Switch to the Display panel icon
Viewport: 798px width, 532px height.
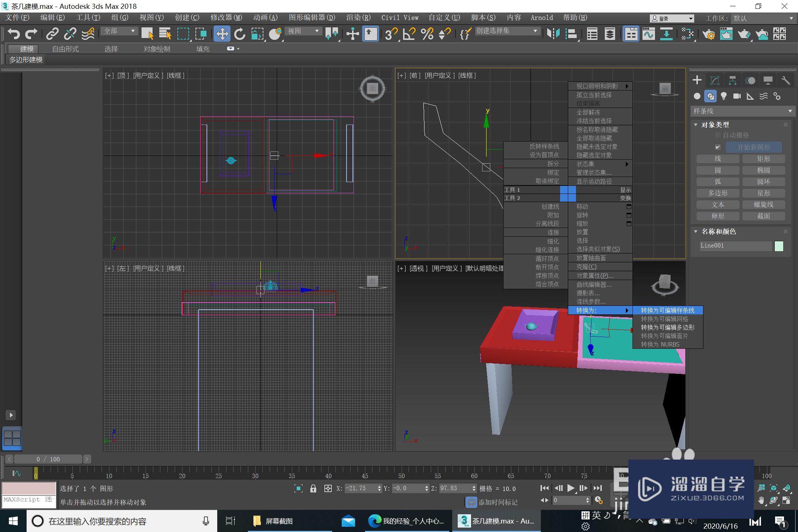pos(768,80)
